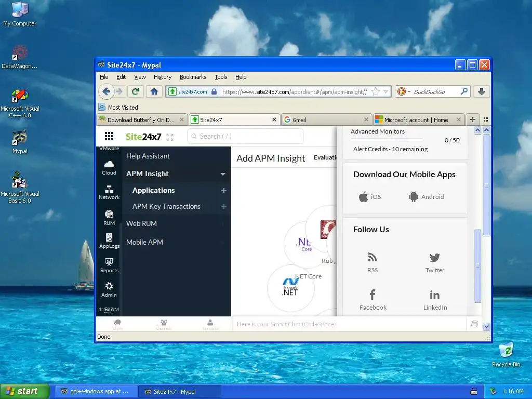This screenshot has width=532, height=399.
Task: Open the Reports section in sidebar
Action: click(109, 265)
